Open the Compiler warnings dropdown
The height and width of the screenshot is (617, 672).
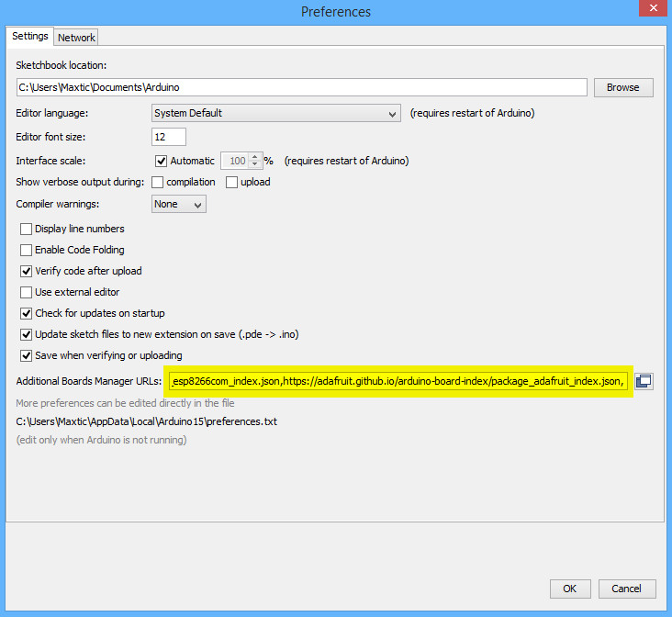coord(179,204)
